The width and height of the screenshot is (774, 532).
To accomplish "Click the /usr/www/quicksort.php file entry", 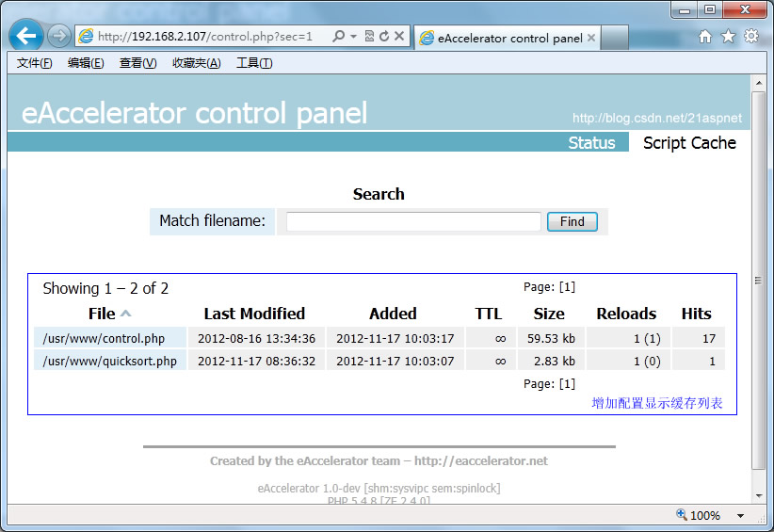I will coord(109,361).
